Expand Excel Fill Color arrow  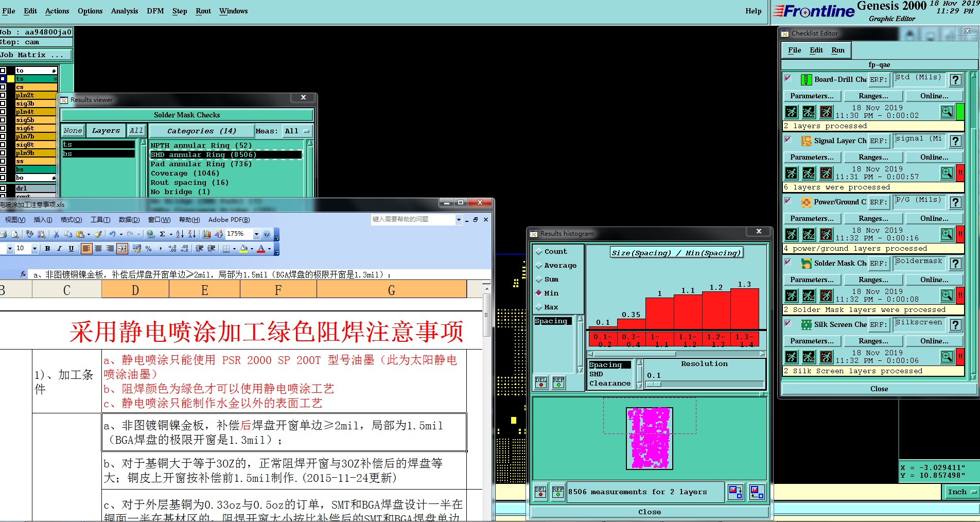[252, 249]
